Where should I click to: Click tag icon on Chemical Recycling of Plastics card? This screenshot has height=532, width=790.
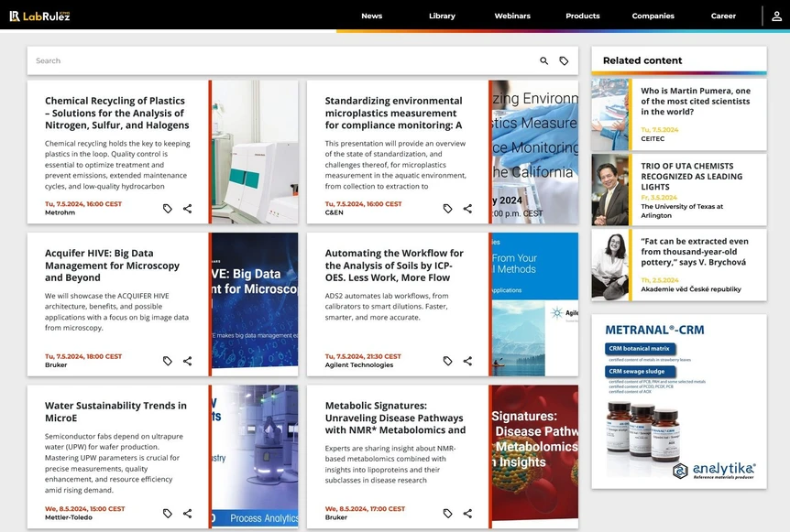click(168, 209)
